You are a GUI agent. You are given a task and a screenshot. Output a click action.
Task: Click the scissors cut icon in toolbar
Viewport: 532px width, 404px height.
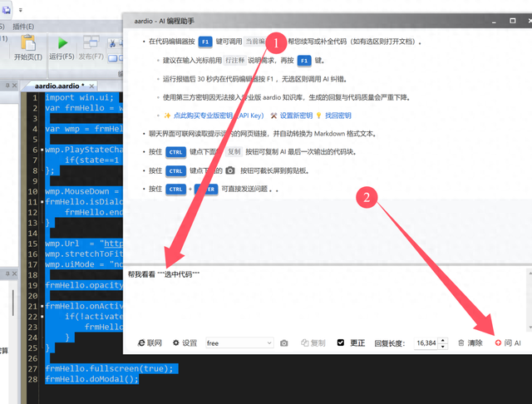coord(112,43)
